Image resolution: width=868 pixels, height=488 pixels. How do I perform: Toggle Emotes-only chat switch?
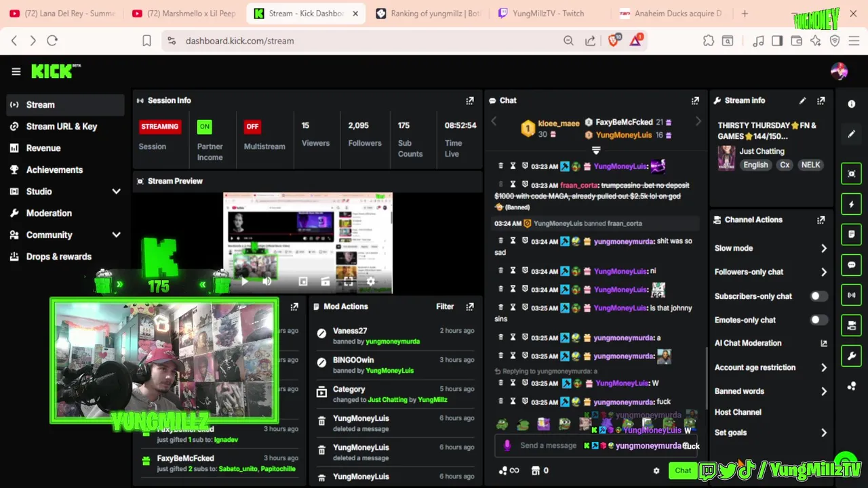tap(818, 320)
